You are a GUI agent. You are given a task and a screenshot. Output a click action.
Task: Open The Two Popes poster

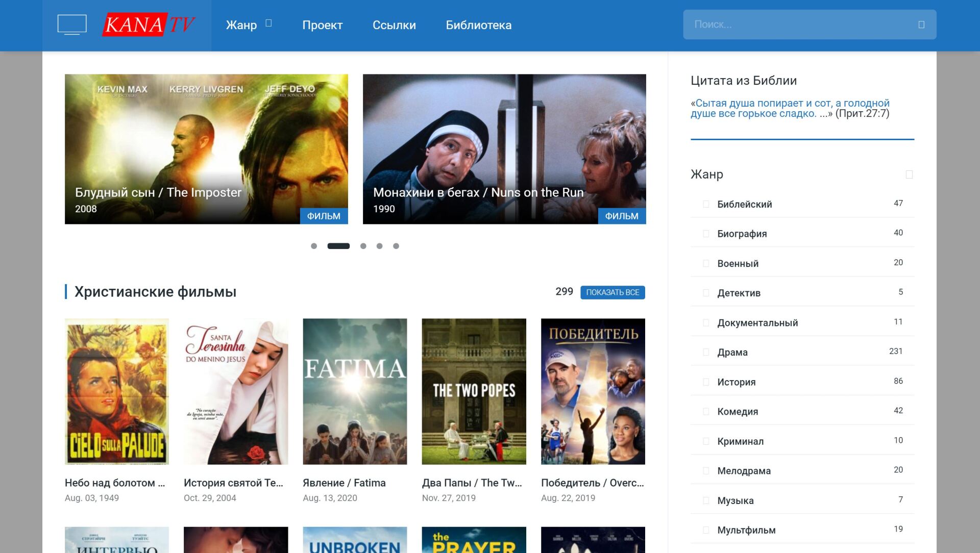pyautogui.click(x=474, y=391)
